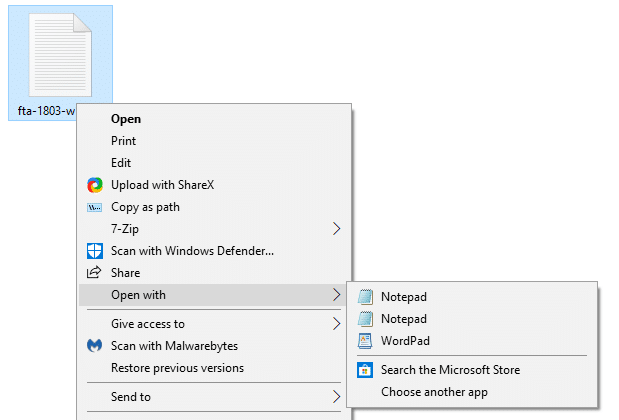Select Upload with ShareX
This screenshot has width=619, height=420.
point(214,185)
